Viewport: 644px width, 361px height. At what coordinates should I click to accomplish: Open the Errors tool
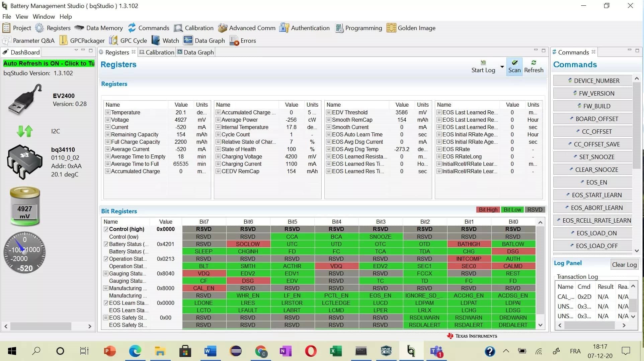(x=243, y=41)
